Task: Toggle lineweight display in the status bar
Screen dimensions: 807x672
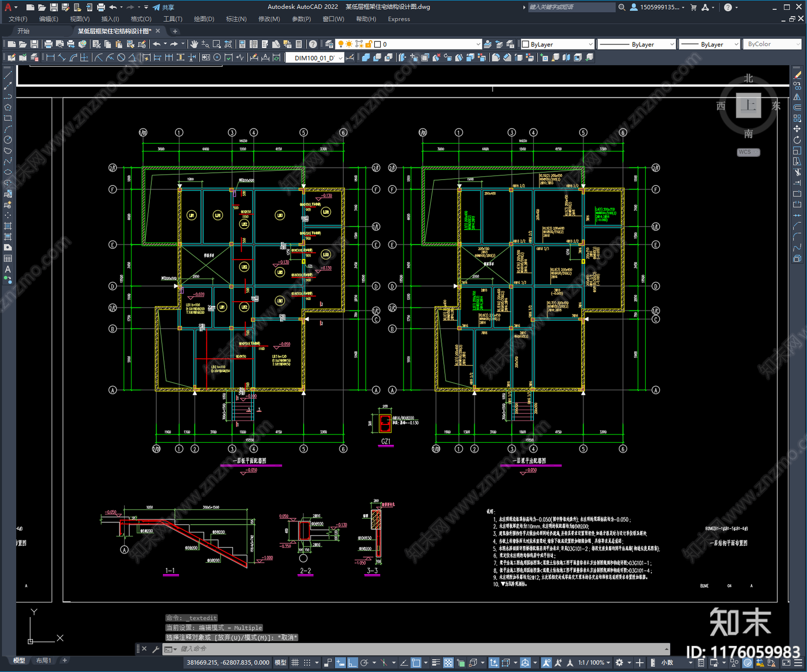Action: pyautogui.click(x=436, y=662)
